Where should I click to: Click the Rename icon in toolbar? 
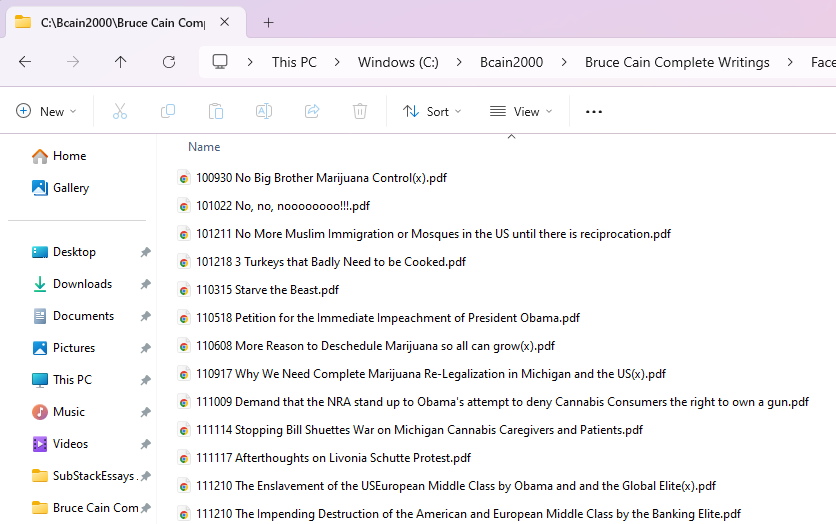[264, 111]
